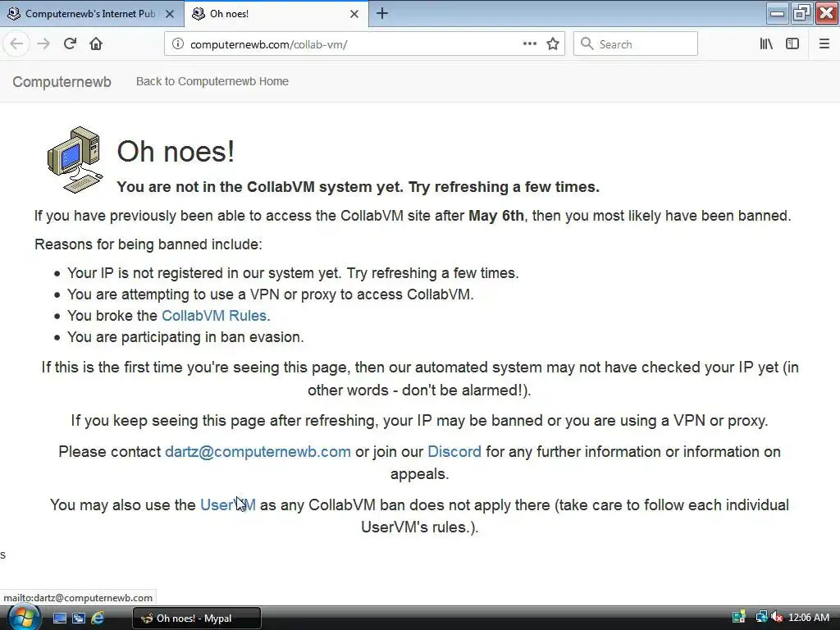
Task: Click dartz@computernewb.com email link
Action: [x=258, y=452]
